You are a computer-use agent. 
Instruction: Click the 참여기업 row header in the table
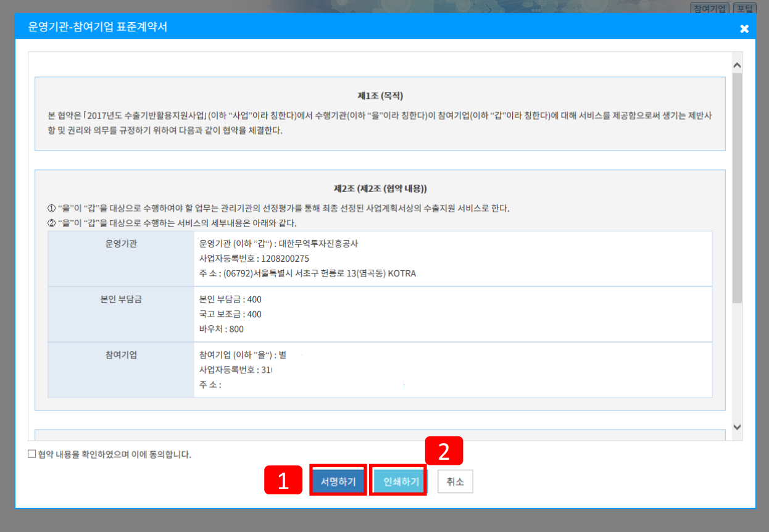[x=121, y=369]
